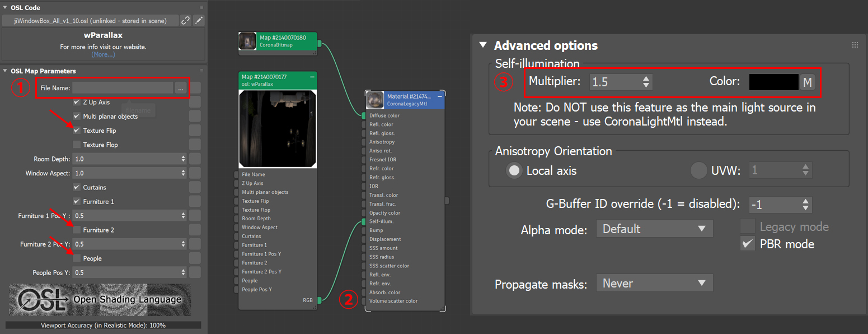Collapse the OSL Map Parameters rollout
Viewport: 868px width, 334px height.
point(5,71)
